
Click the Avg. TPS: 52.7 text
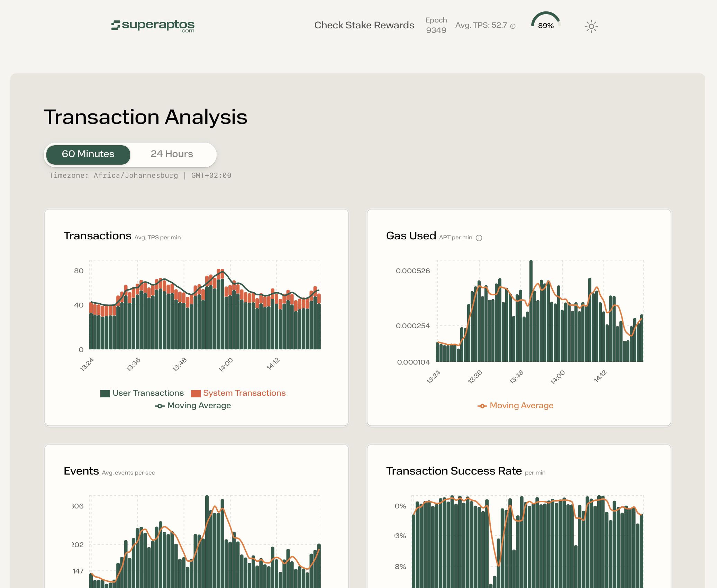(481, 25)
